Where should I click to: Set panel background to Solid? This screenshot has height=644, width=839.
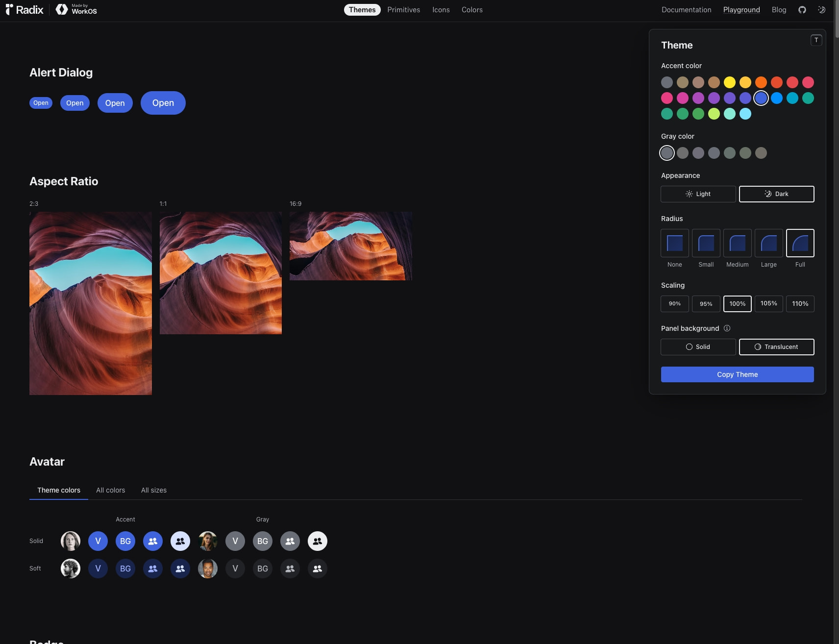coord(698,347)
